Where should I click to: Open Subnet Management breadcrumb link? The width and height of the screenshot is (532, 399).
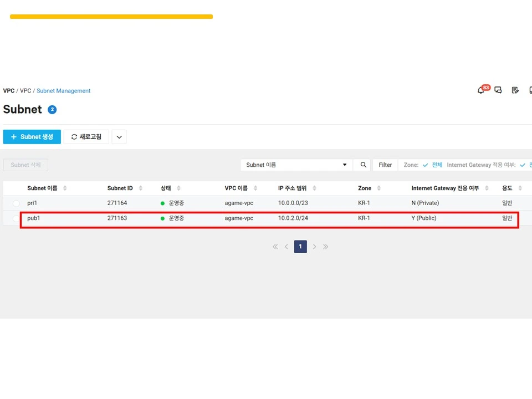[63, 90]
